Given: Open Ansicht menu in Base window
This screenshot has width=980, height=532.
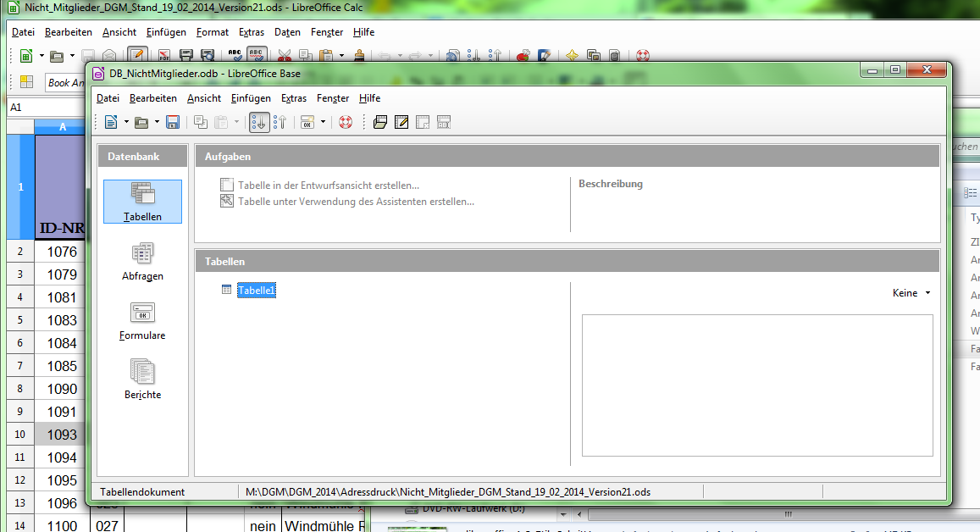Looking at the screenshot, I should [204, 98].
